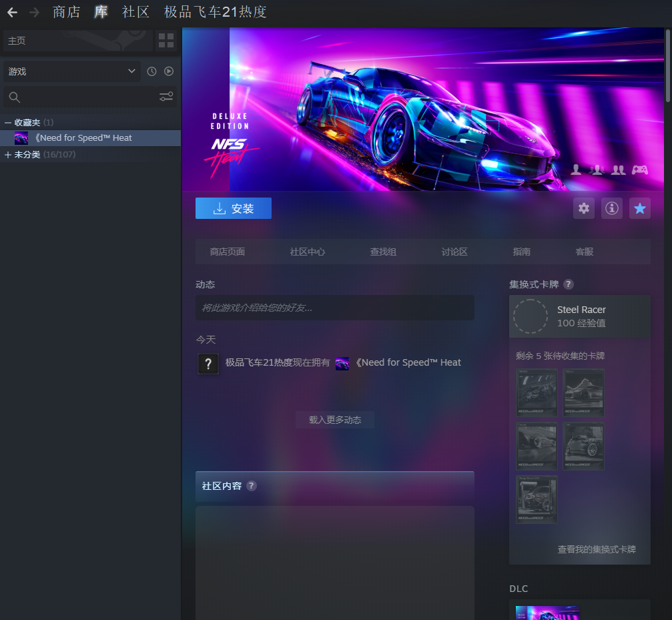
Task: Click the back navigation arrow
Action: [x=12, y=12]
